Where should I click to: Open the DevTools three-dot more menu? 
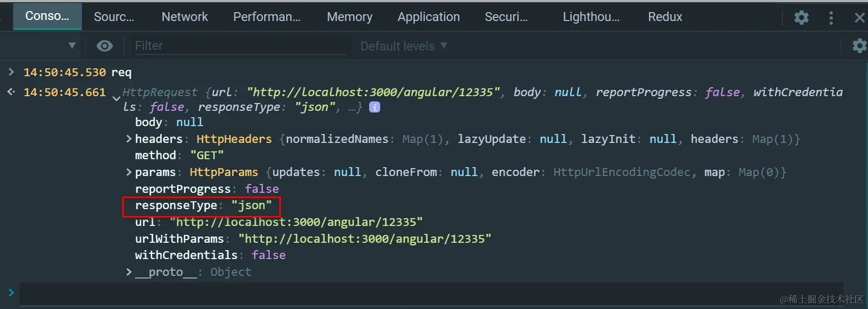click(x=831, y=17)
